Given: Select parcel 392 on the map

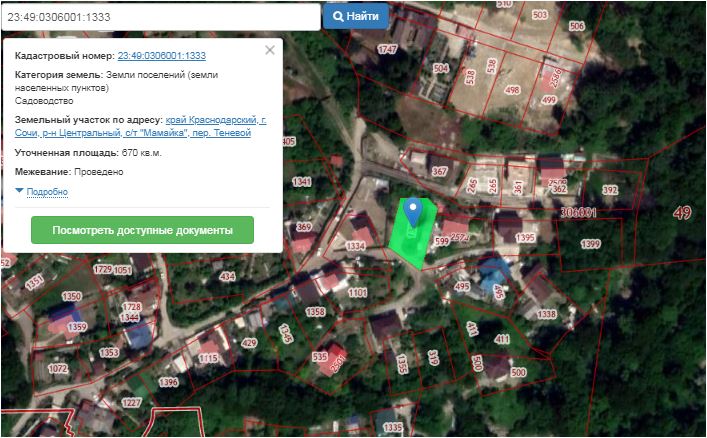Looking at the screenshot, I should tap(610, 190).
